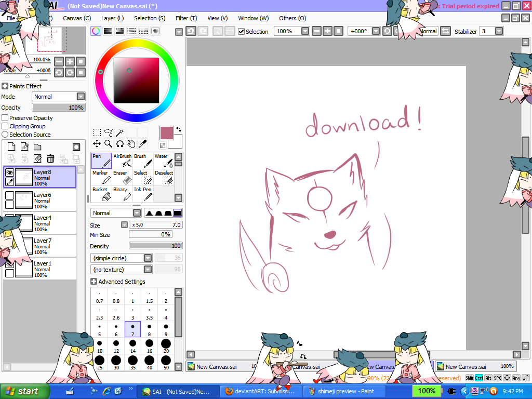Show Layer1 by clicking its visibility box
Screen dimensions: 532x399
tap(9, 264)
